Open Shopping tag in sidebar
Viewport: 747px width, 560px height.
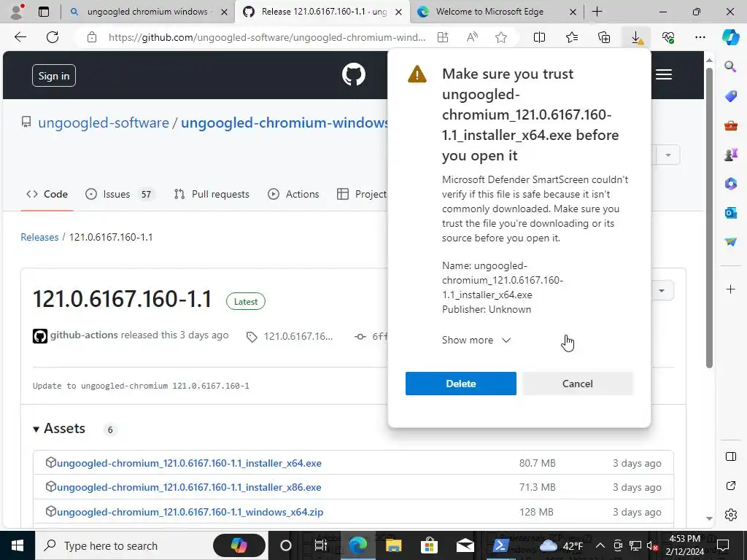click(730, 96)
